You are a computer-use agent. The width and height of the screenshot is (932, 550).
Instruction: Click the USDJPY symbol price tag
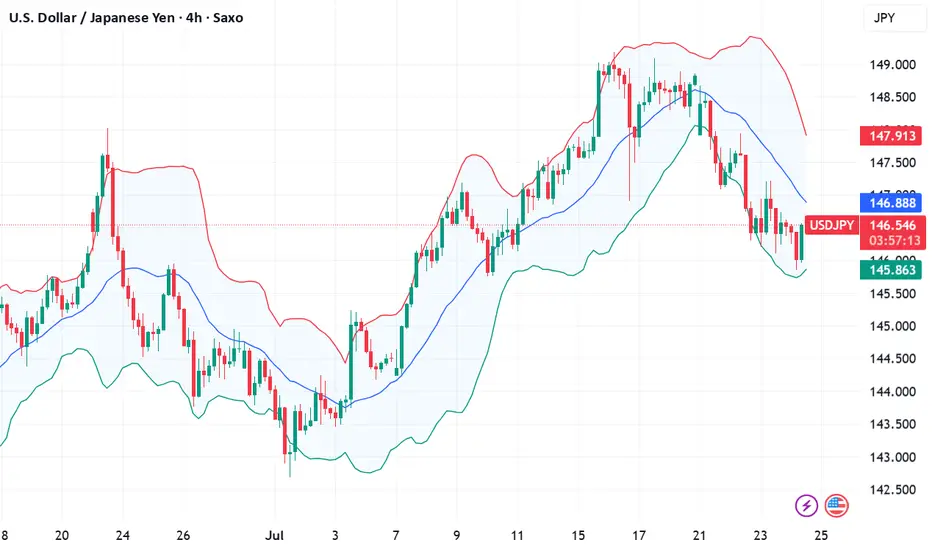(x=832, y=225)
